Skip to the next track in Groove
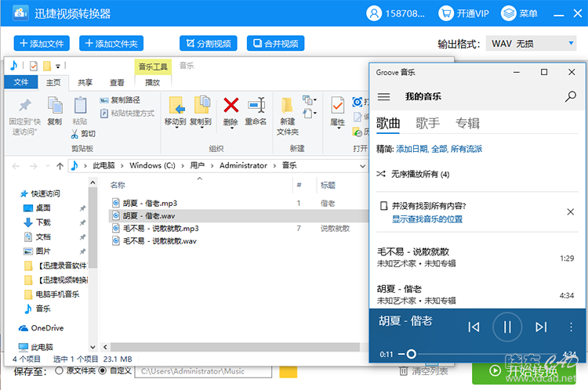 (541, 327)
